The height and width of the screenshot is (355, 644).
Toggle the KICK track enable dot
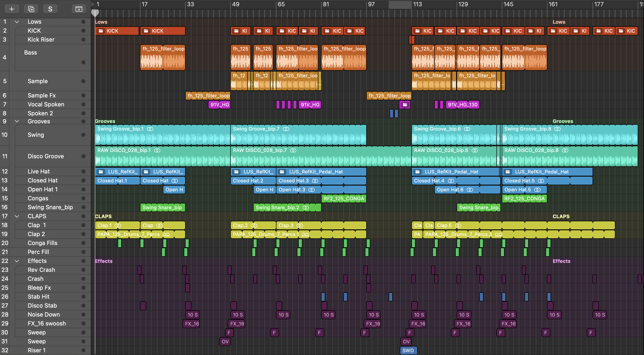[83, 31]
